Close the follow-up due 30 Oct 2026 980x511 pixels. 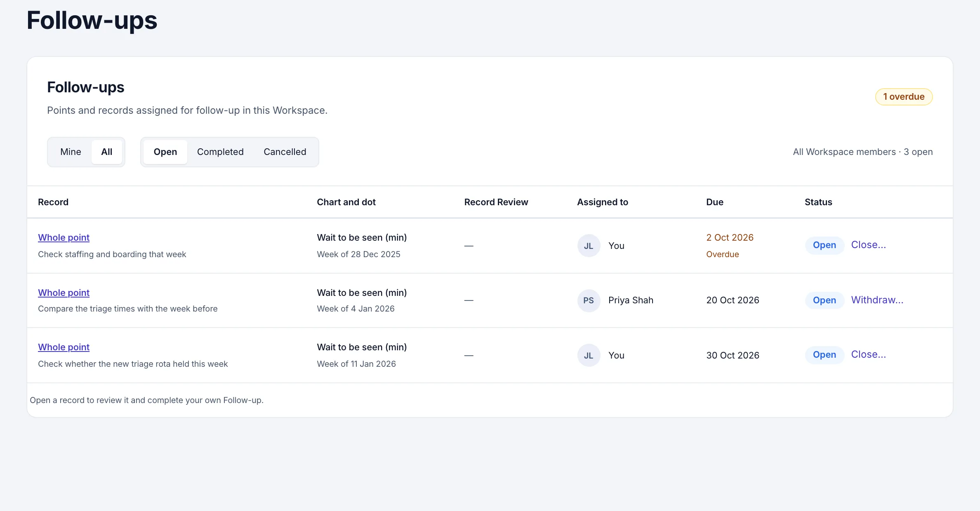[x=868, y=354]
